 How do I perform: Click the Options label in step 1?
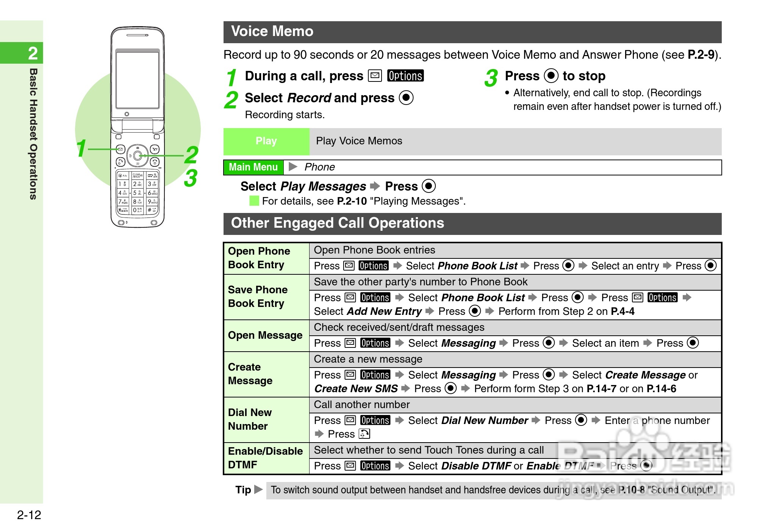click(405, 76)
